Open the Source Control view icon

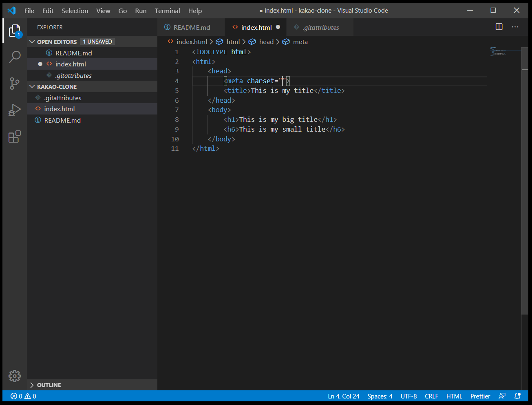[15, 84]
